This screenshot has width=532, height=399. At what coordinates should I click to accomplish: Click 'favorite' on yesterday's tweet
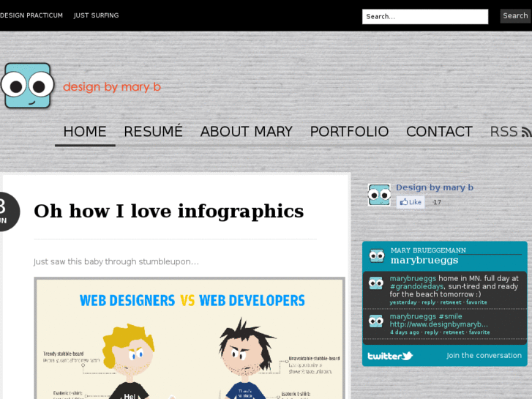(x=476, y=302)
